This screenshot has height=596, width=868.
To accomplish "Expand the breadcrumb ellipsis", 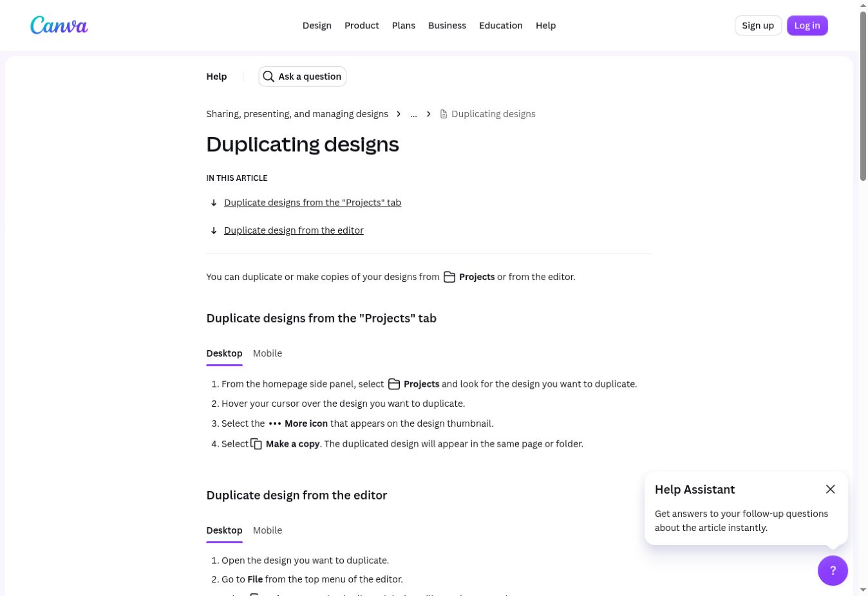I will [413, 114].
